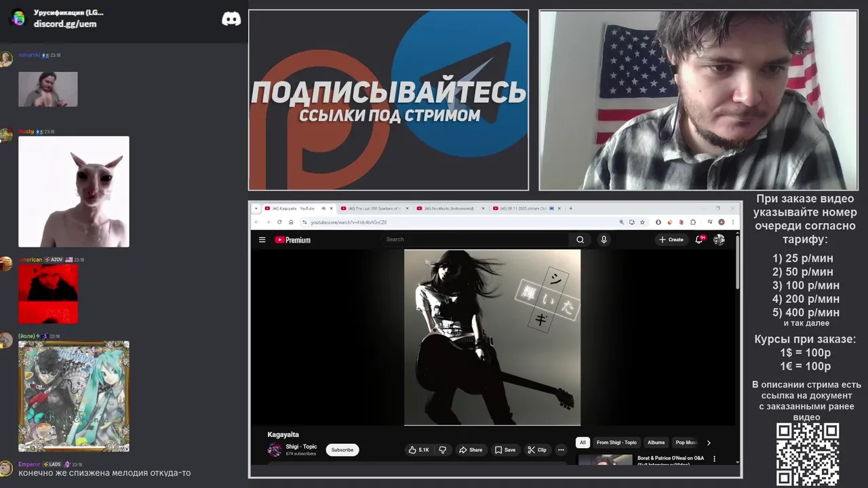Open YouTube notifications bell

click(699, 239)
